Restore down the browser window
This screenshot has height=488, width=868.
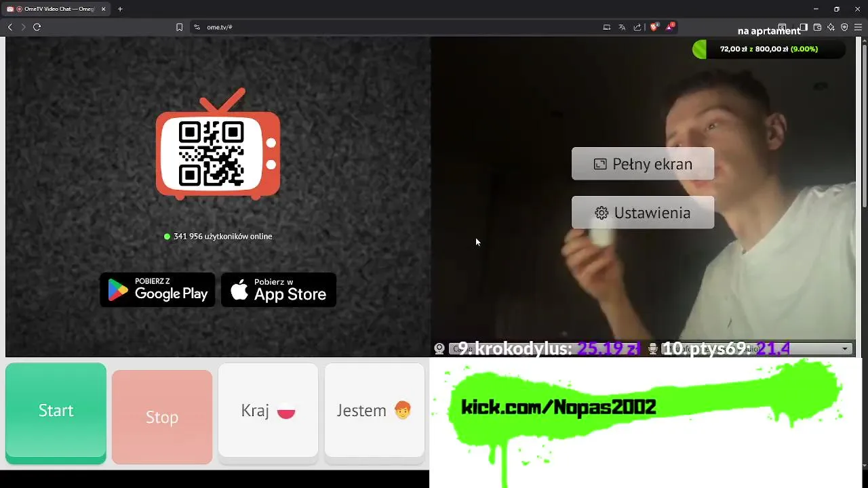tap(836, 9)
